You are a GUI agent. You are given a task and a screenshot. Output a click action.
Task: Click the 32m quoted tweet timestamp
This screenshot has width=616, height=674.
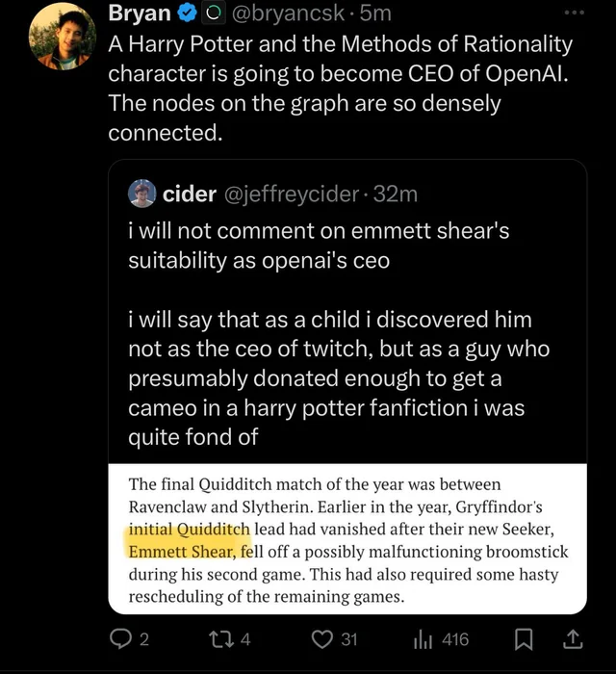[396, 194]
